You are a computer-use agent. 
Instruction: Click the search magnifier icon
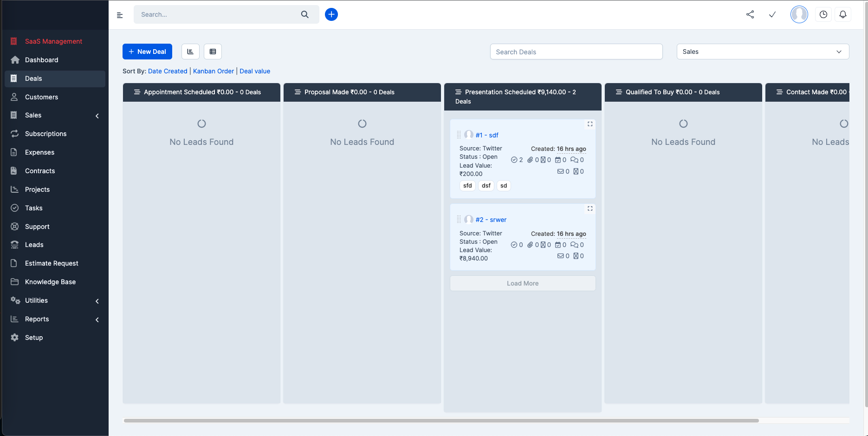click(x=304, y=14)
